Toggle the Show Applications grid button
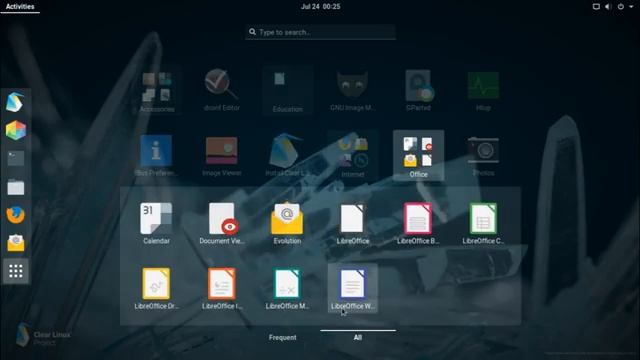This screenshot has width=640, height=360. click(16, 271)
